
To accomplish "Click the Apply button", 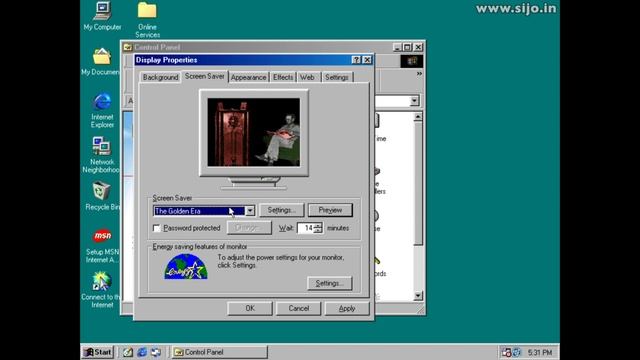I will pos(347,308).
